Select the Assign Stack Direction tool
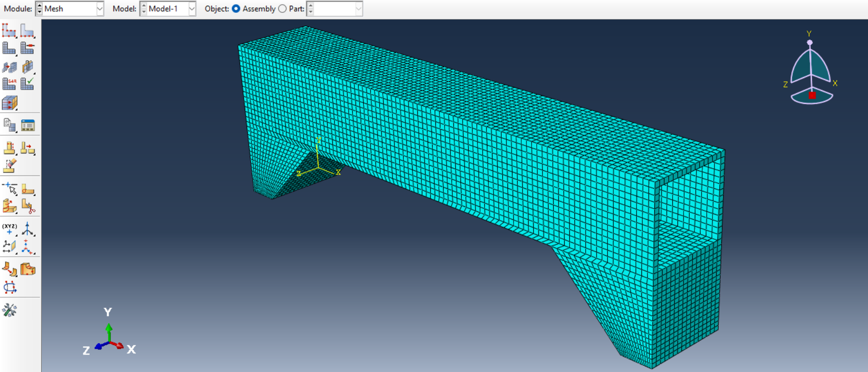The width and height of the screenshot is (868, 372). pyautogui.click(x=9, y=103)
